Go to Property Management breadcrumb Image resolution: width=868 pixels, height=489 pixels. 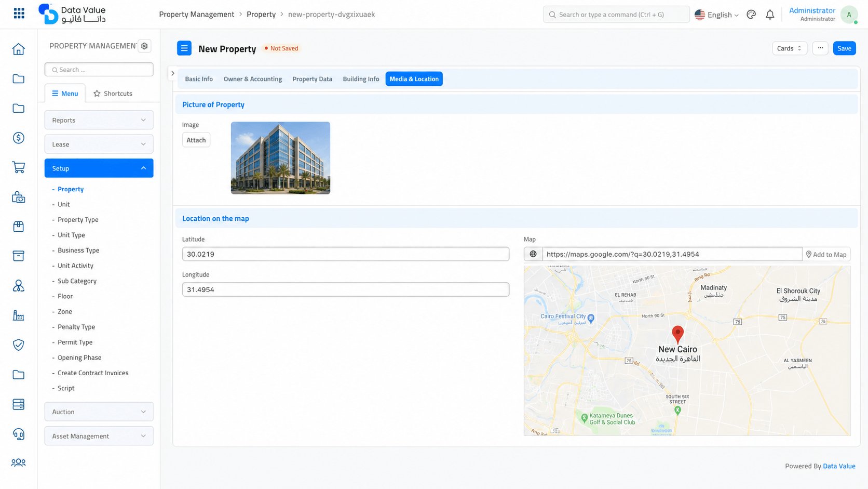pos(197,14)
